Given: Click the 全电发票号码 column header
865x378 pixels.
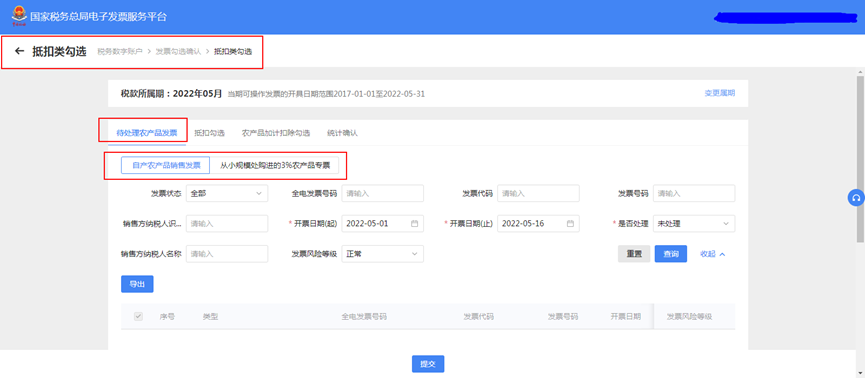Looking at the screenshot, I should click(x=364, y=317).
